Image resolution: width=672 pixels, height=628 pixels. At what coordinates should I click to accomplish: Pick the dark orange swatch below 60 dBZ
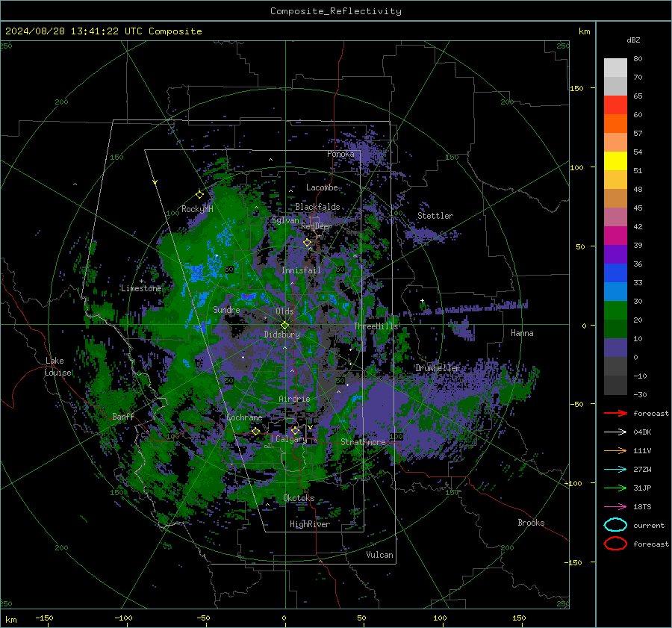(615, 124)
